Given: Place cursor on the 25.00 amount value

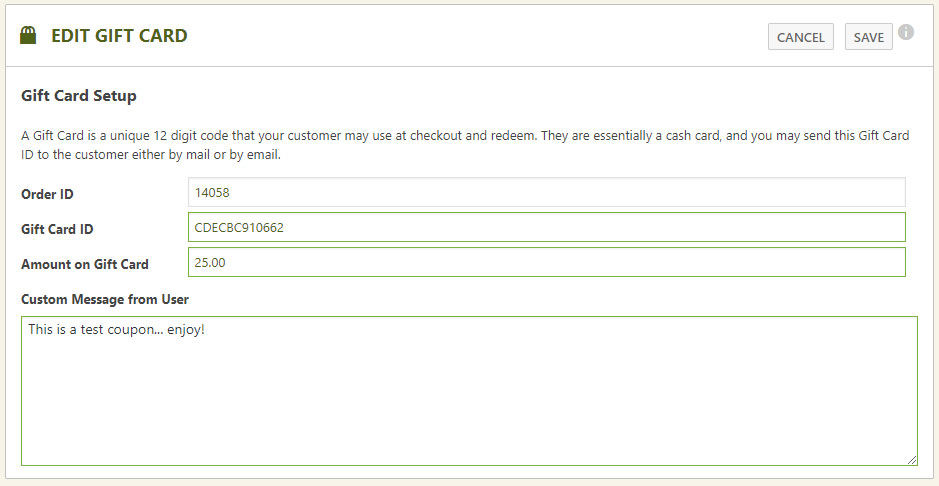Looking at the screenshot, I should point(210,262).
